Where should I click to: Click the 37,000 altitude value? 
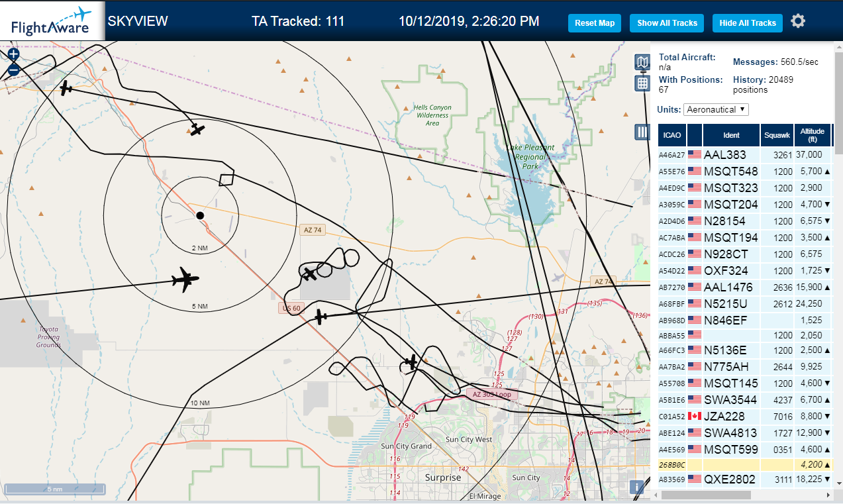809,155
